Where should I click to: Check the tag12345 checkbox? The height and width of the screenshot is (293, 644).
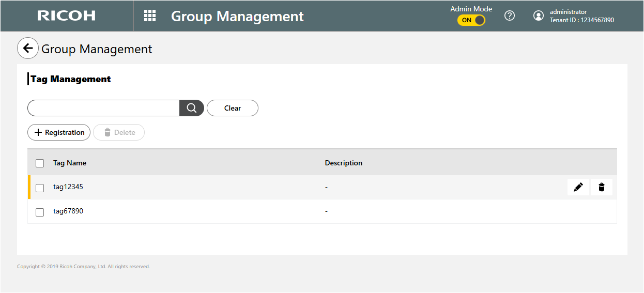[40, 188]
